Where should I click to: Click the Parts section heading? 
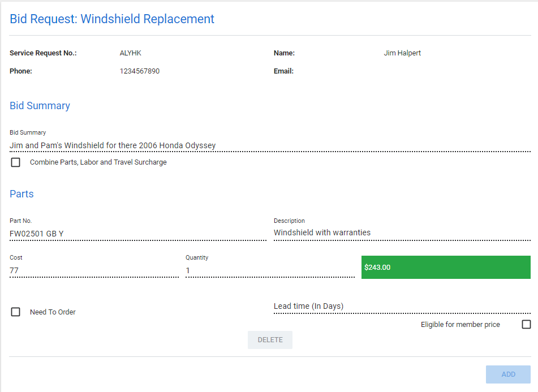pyautogui.click(x=21, y=194)
